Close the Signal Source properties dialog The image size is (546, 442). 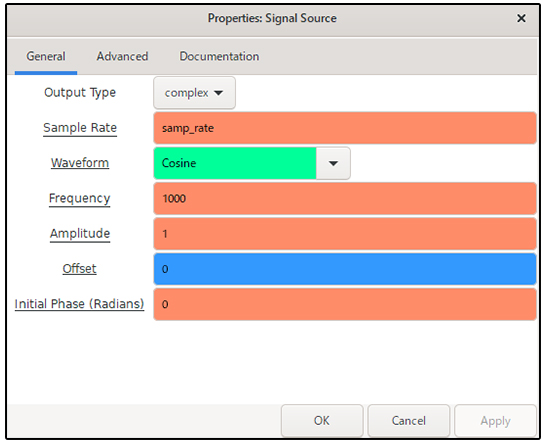tap(521, 18)
